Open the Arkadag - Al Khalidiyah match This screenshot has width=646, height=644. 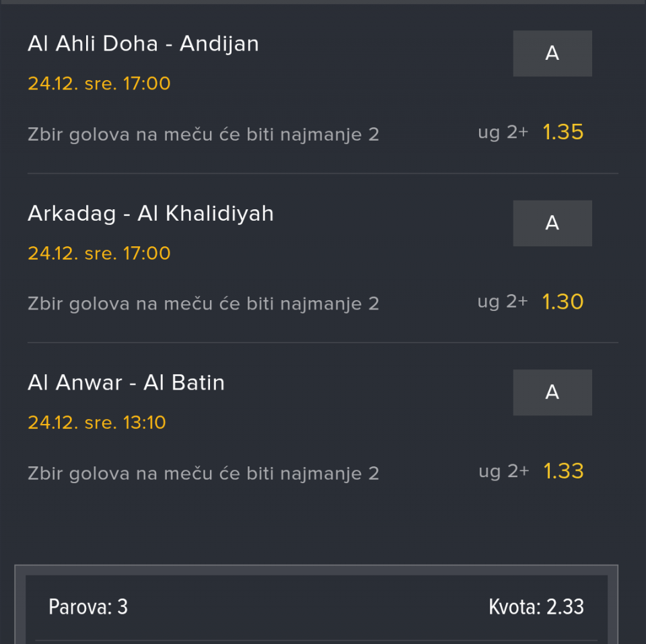tap(151, 213)
